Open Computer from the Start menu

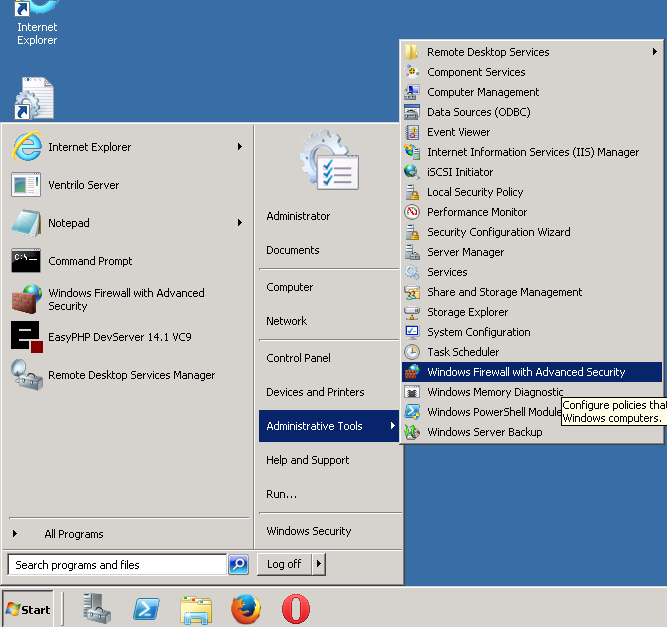290,287
